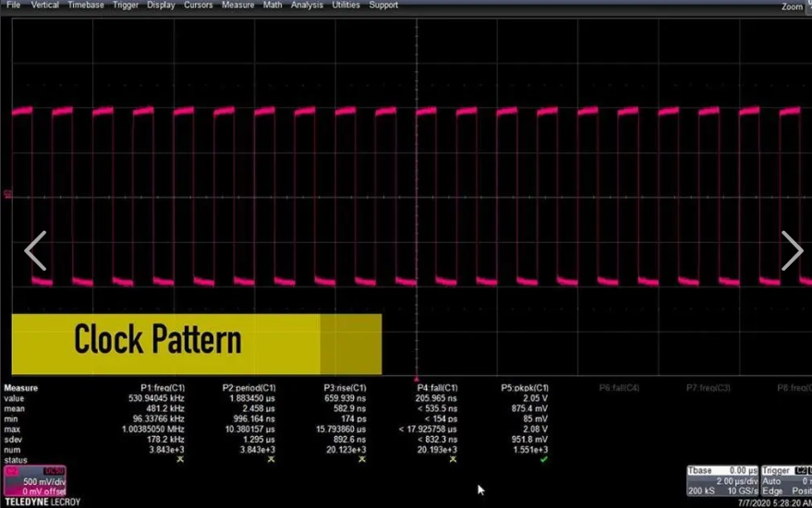Open the Cursors menu
812x508 pixels.
[198, 6]
